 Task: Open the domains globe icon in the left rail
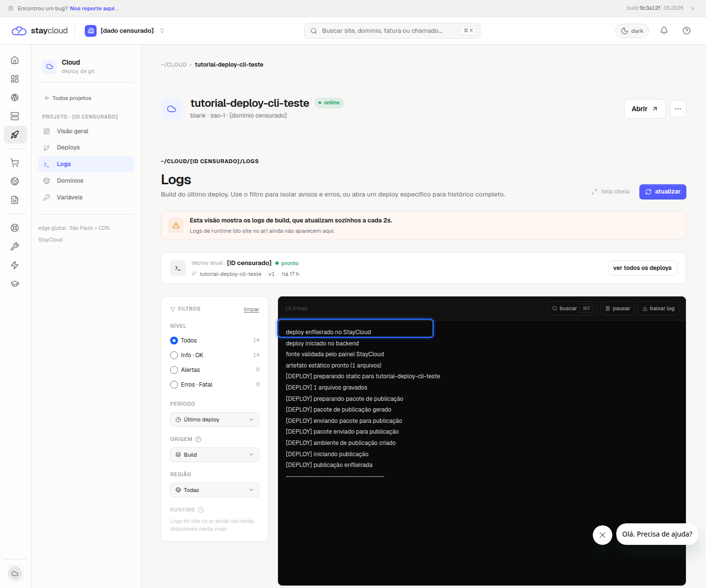[15, 181]
